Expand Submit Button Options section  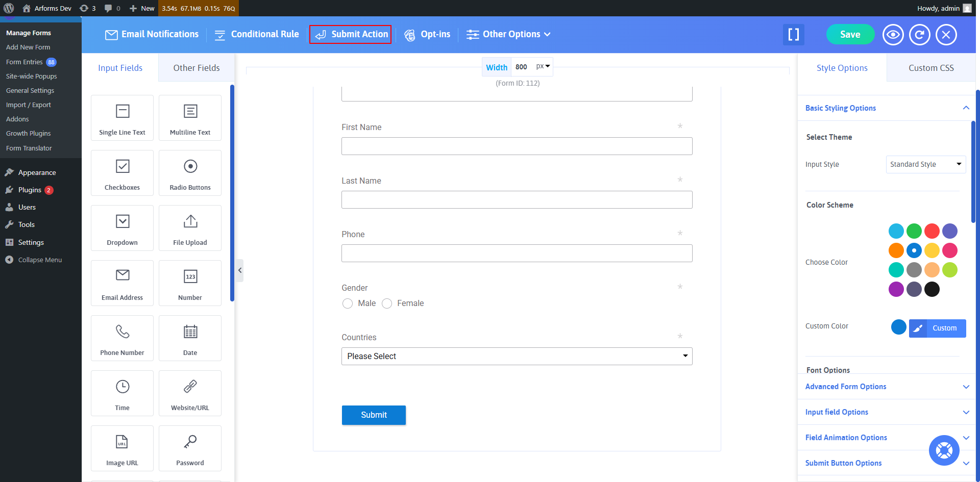pyautogui.click(x=887, y=463)
